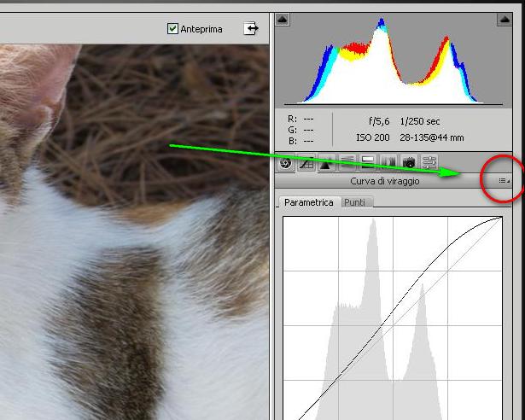Click the Curva di viraggio panel title
The height and width of the screenshot is (420, 525).
coord(384,181)
